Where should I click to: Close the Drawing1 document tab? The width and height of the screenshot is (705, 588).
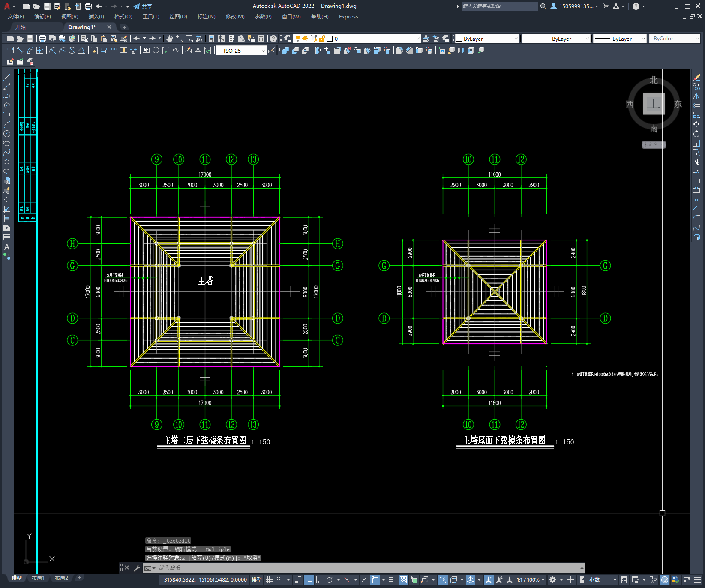[109, 27]
